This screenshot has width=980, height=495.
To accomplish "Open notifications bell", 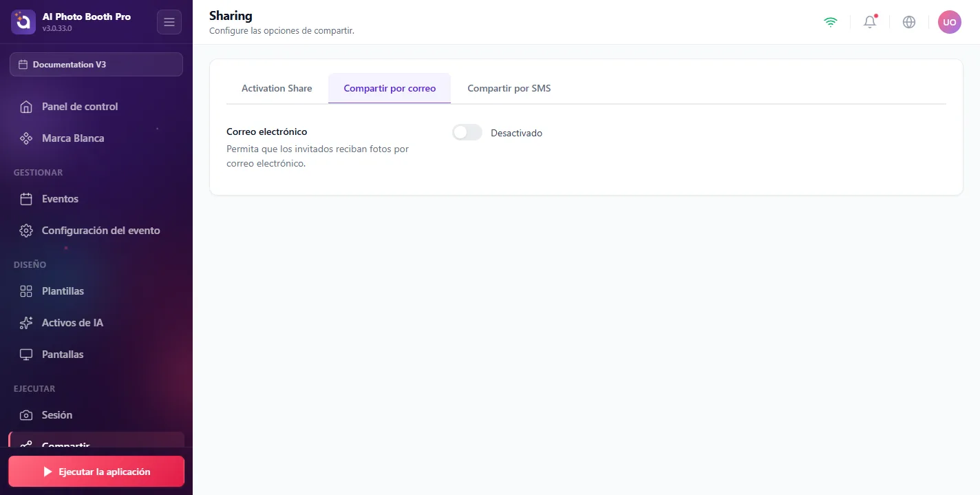I will [870, 22].
